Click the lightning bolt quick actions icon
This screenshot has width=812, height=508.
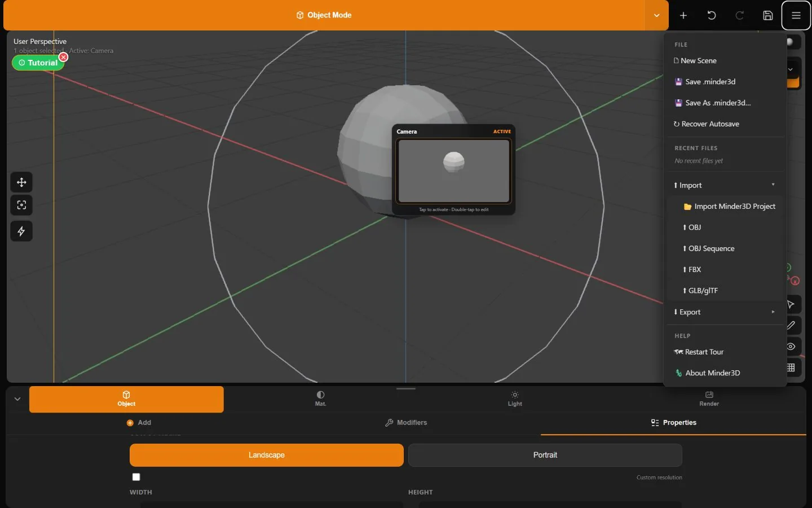(x=21, y=231)
